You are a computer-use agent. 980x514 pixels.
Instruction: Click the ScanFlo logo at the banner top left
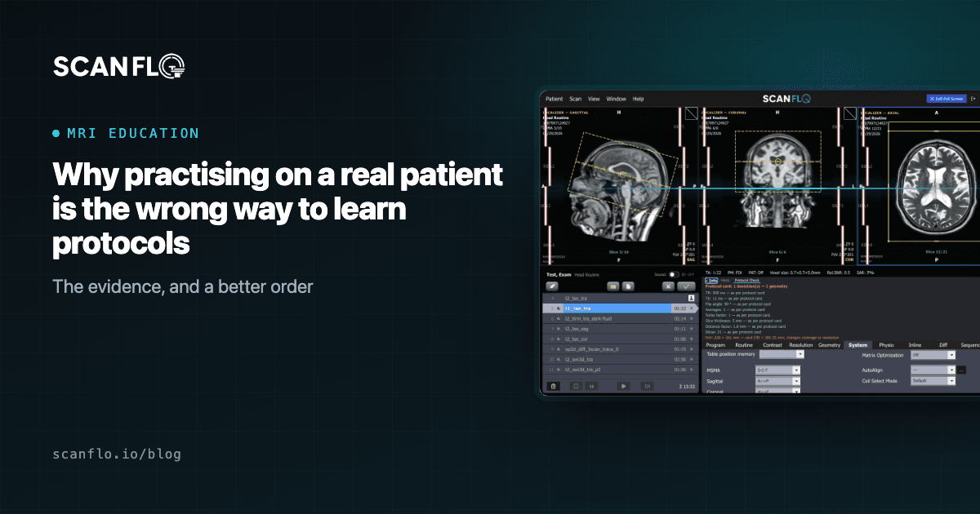[119, 67]
